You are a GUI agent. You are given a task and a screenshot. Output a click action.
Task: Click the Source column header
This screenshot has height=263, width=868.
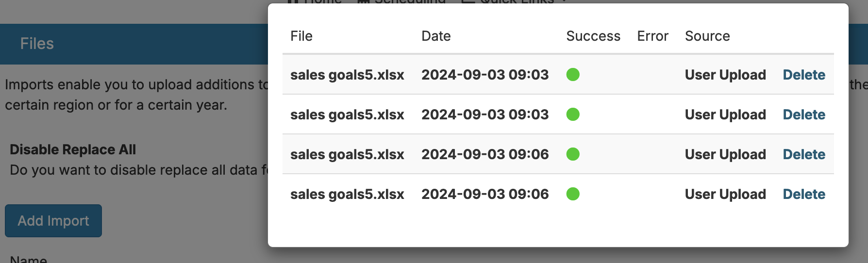[x=707, y=36]
